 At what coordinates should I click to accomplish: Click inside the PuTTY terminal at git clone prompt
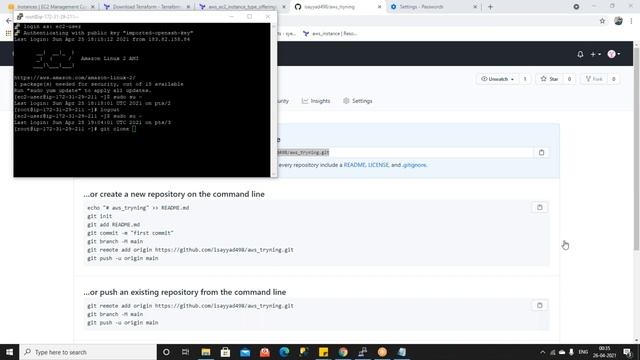click(134, 129)
